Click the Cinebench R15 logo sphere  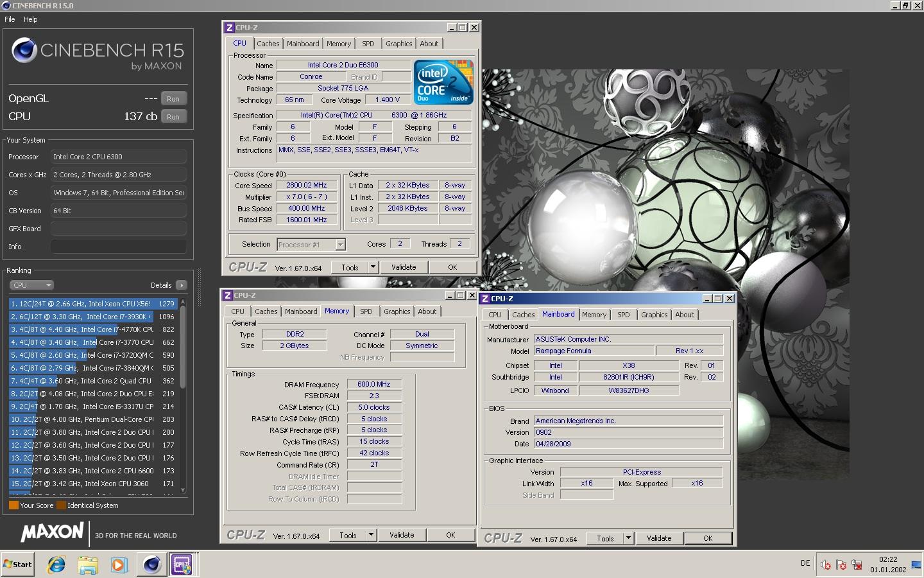click(x=24, y=50)
